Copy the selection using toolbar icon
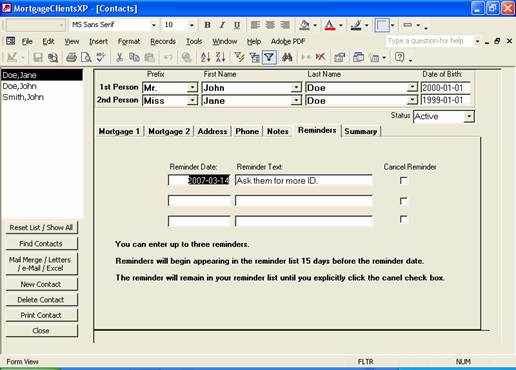This screenshot has height=370, width=516. point(134,57)
